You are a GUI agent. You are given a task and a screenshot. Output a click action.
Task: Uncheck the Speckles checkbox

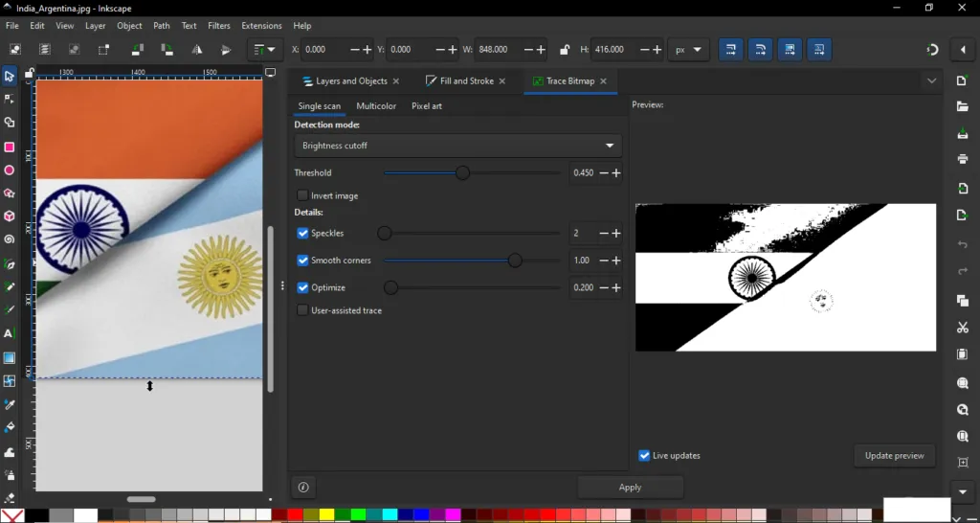302,234
